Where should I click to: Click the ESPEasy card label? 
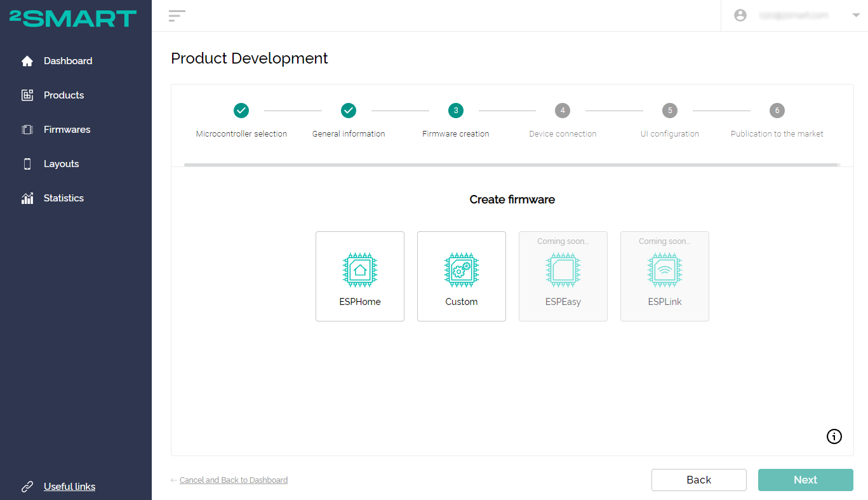tap(563, 302)
